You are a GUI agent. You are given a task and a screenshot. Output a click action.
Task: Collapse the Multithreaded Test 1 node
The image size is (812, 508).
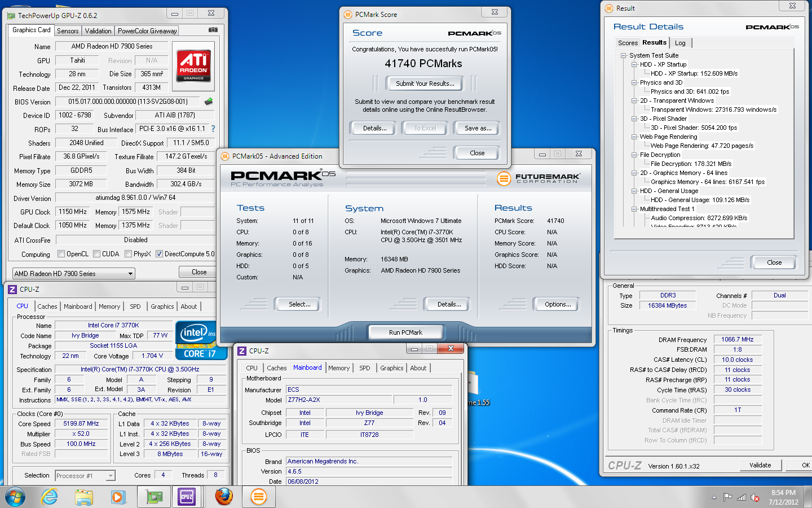pyautogui.click(x=634, y=209)
